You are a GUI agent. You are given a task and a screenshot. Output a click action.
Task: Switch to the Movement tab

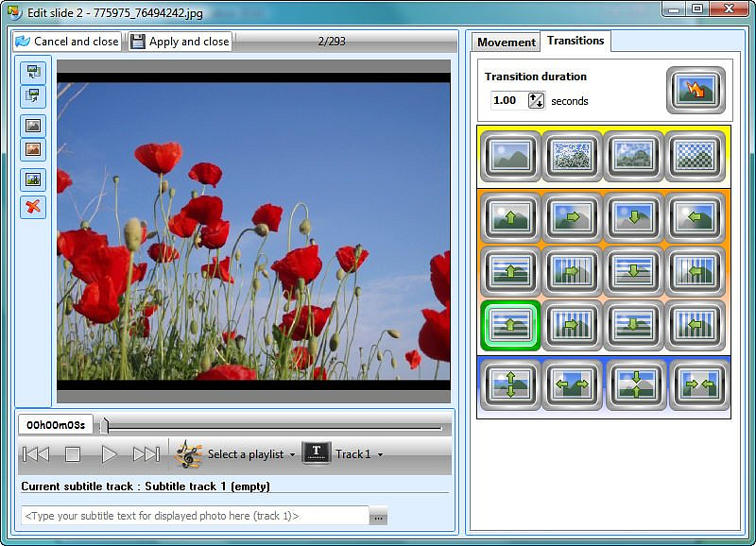click(507, 42)
